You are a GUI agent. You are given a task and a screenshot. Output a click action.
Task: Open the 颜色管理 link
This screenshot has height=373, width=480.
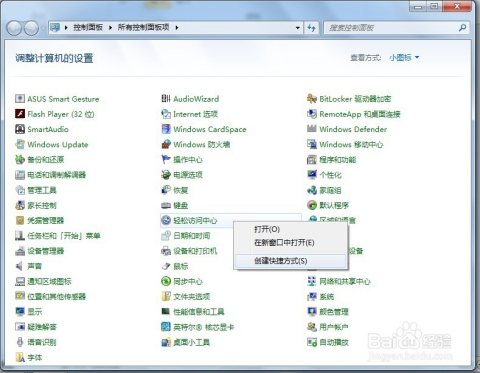(334, 312)
